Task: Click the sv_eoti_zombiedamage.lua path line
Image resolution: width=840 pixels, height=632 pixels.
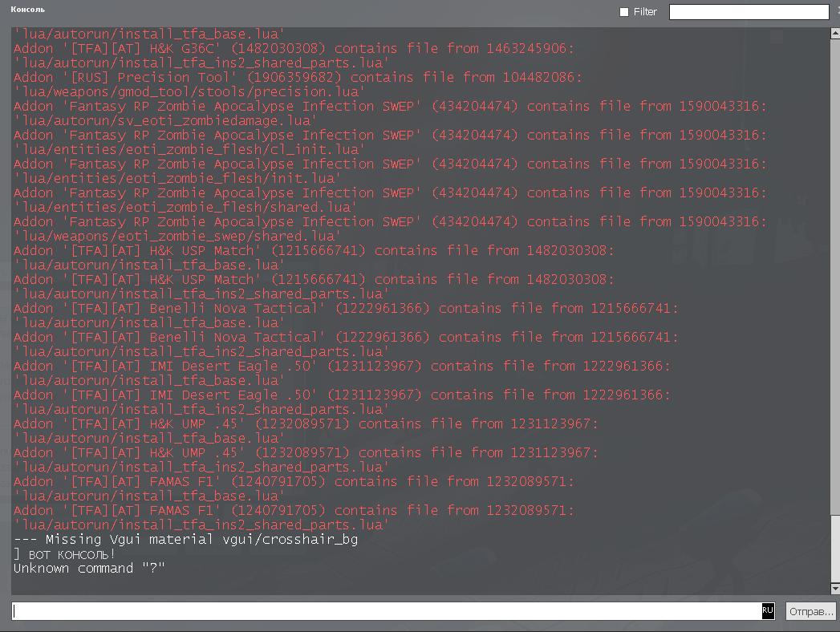Action: [165, 120]
